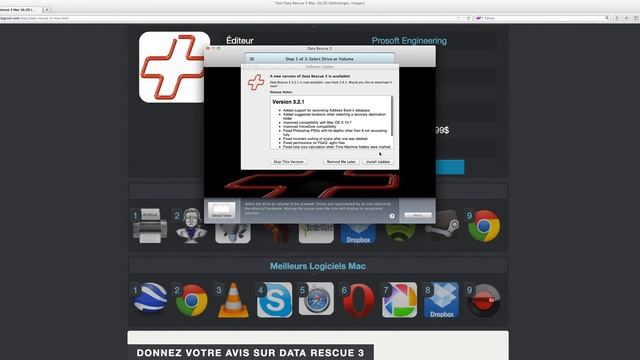Click the reload icon in address bar
Image resolution: width=640 pixels, height=360 pixels.
click(x=469, y=18)
